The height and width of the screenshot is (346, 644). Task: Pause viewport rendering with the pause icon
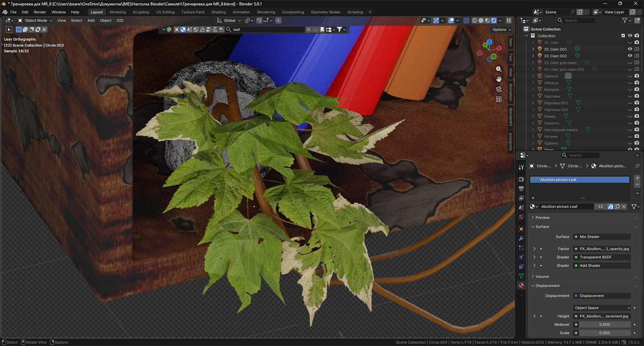[509, 21]
